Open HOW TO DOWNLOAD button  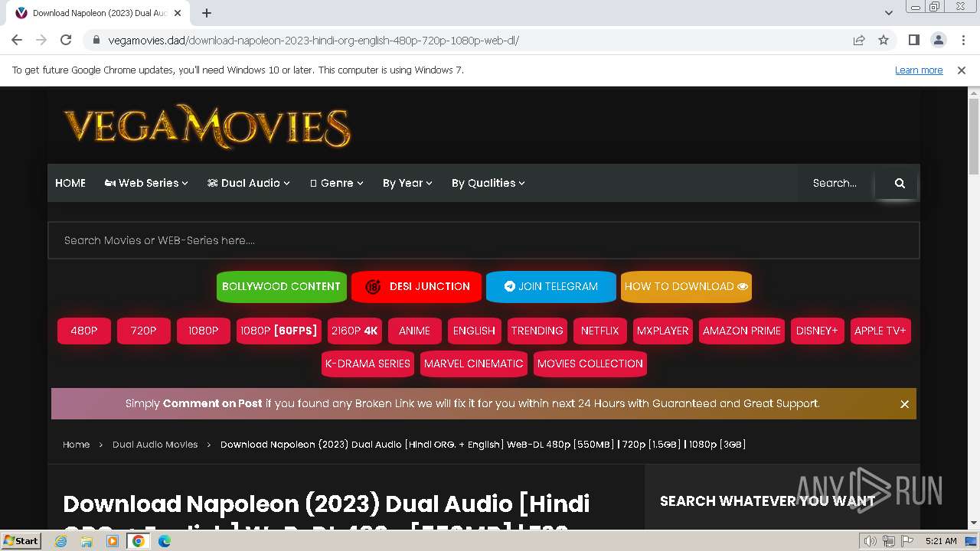686,286
